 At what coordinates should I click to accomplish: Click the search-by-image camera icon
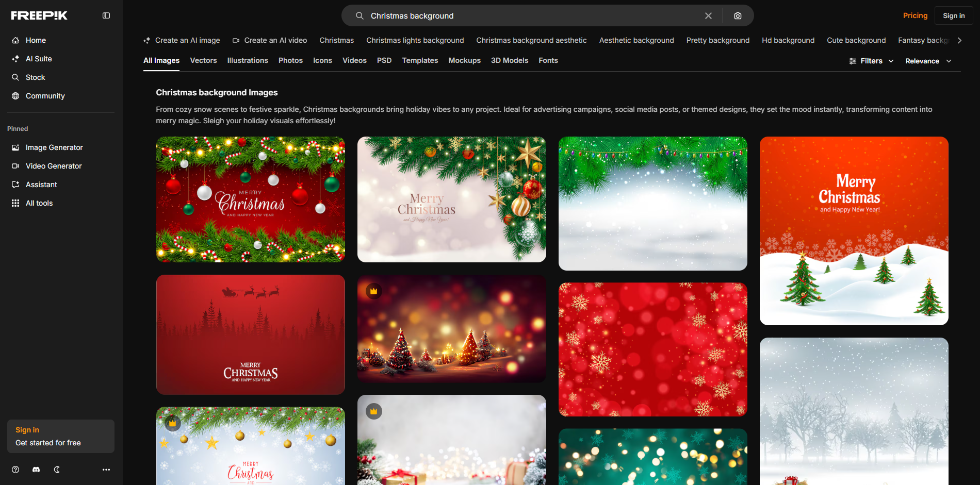737,15
